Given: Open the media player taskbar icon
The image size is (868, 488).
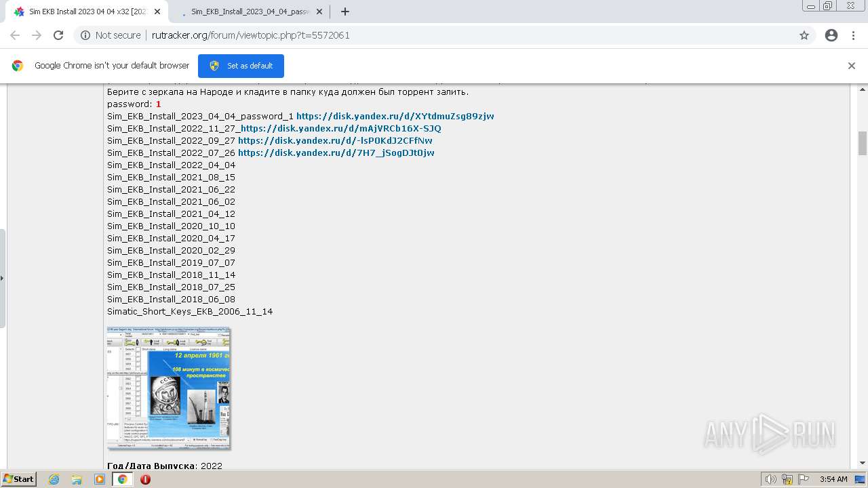Looking at the screenshot, I should click(100, 479).
